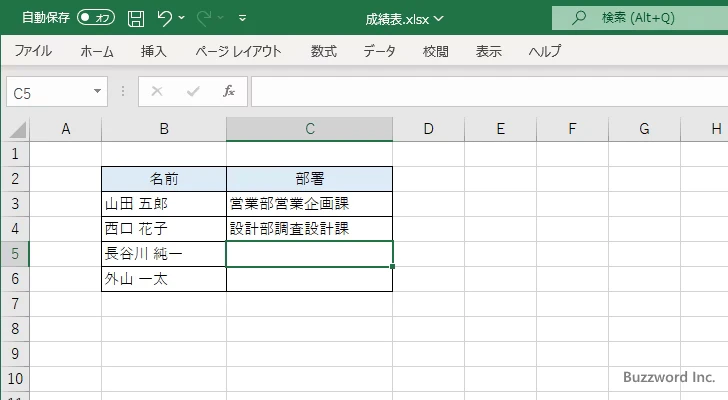Click the Save disk icon
Screen dimensions: 728x400
coord(136,18)
